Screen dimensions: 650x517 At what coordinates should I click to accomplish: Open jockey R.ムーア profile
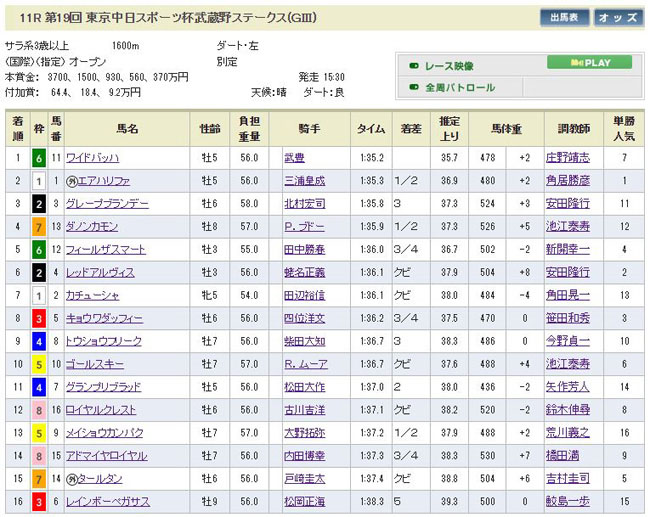[302, 364]
